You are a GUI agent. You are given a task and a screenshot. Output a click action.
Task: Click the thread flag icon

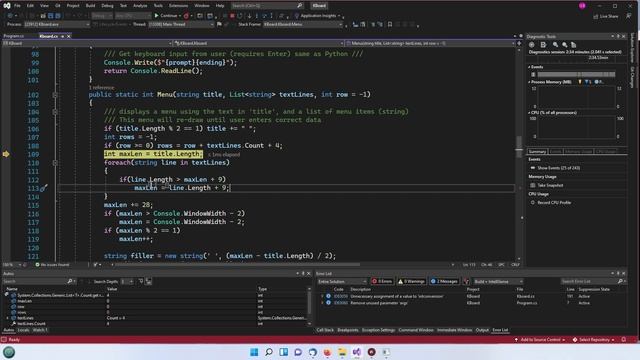pos(219,24)
